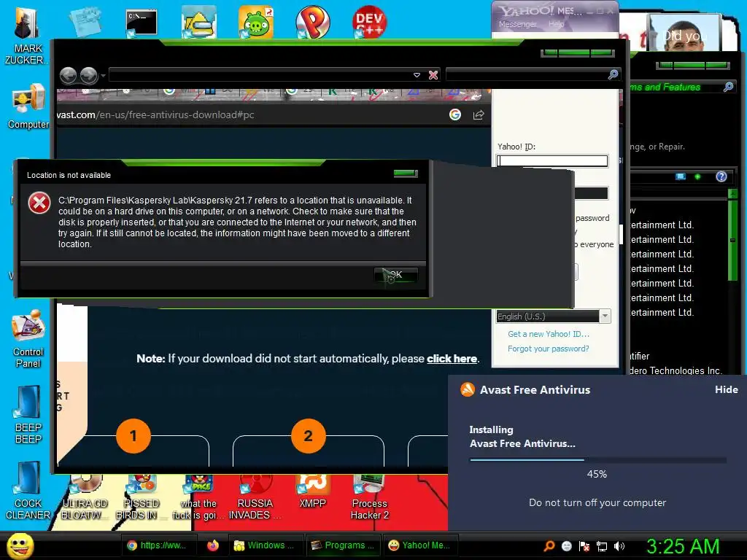
Task: Click the 3:25 AM taskbar clock
Action: (x=683, y=546)
